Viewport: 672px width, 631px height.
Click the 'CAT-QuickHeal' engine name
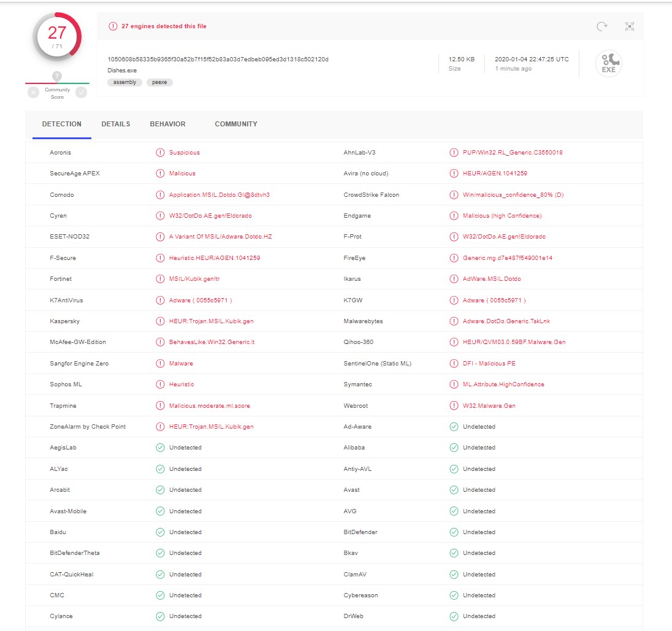click(72, 575)
